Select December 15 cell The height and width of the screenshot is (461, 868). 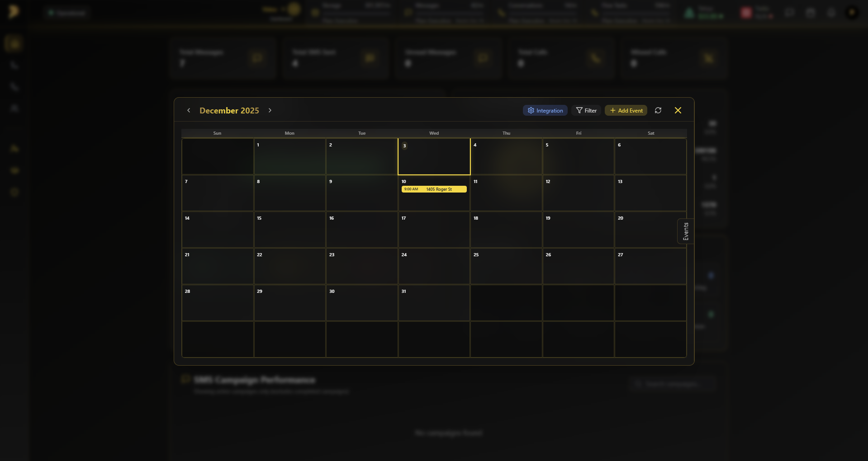(x=290, y=230)
